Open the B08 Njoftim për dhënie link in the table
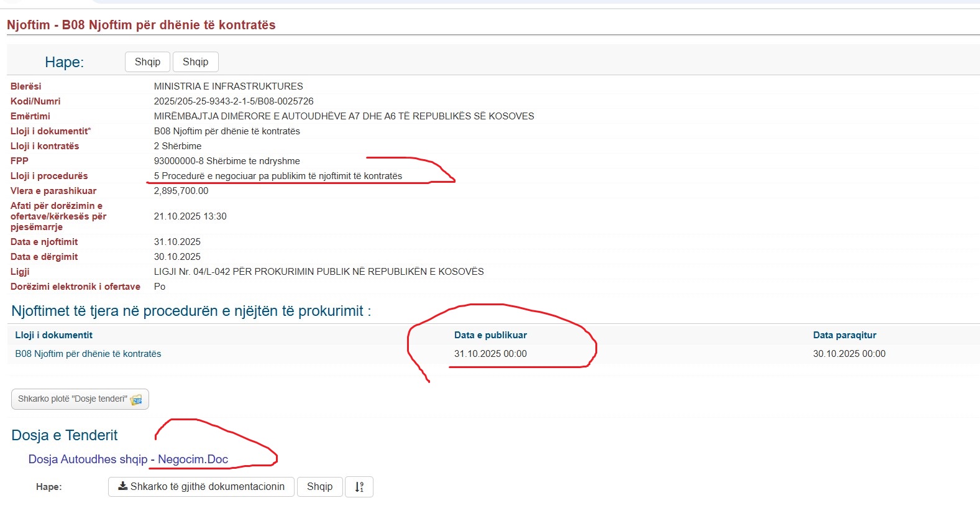 88,354
